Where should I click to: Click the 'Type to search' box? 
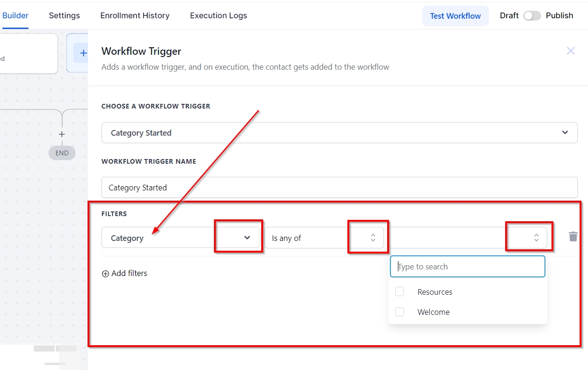click(467, 267)
